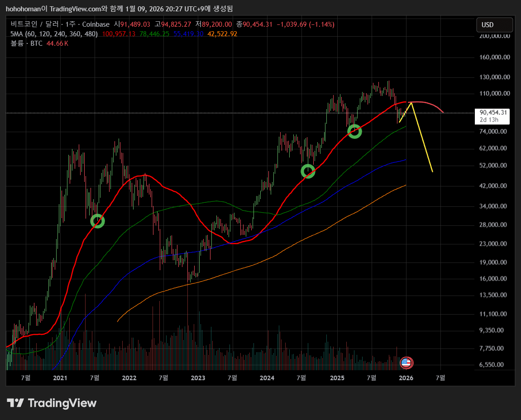Click the 2023 label on time axis
The height and width of the screenshot is (420, 521).
pos(198,377)
